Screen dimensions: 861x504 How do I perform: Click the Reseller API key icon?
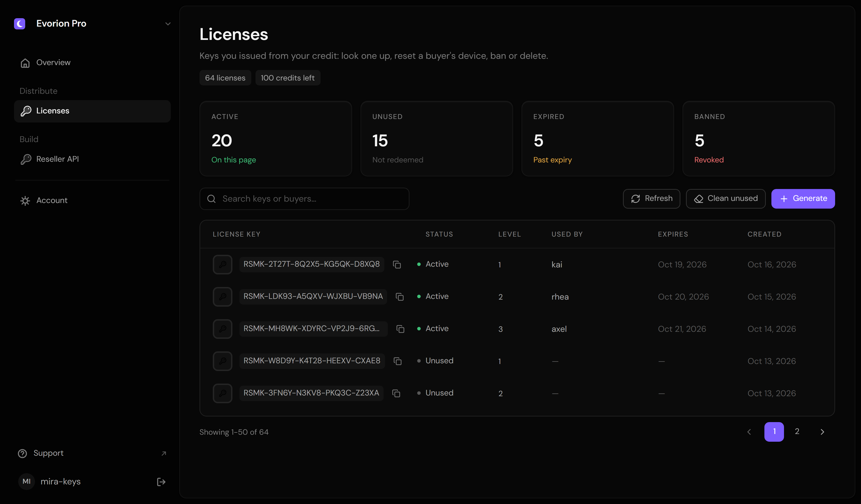coord(26,159)
